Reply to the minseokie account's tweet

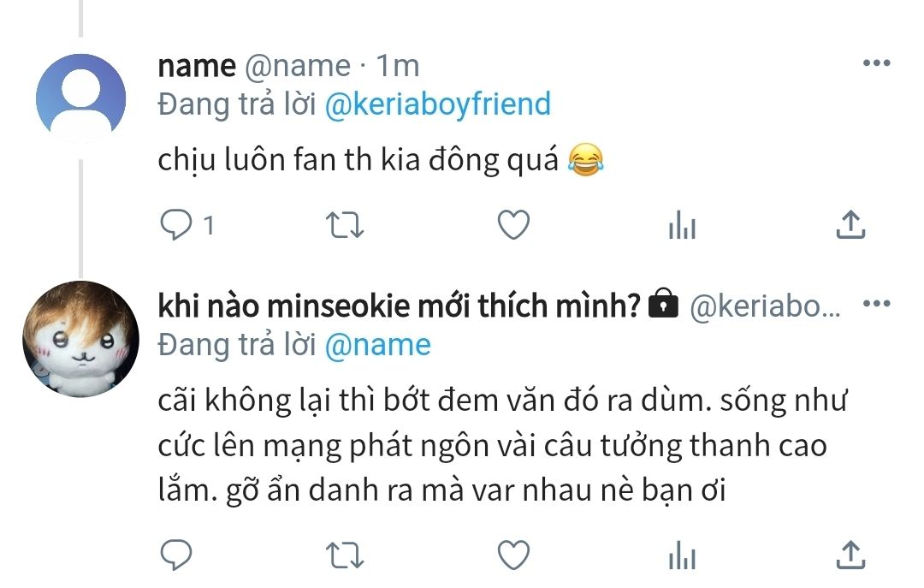(x=176, y=555)
